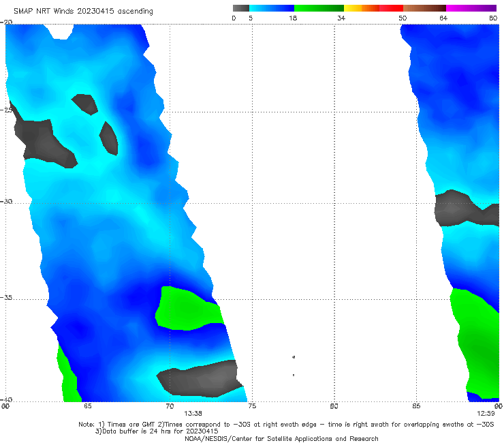Viewport: 504px width, 443px height.
Task: Select the red segment of the color bar
Action: 391,8
